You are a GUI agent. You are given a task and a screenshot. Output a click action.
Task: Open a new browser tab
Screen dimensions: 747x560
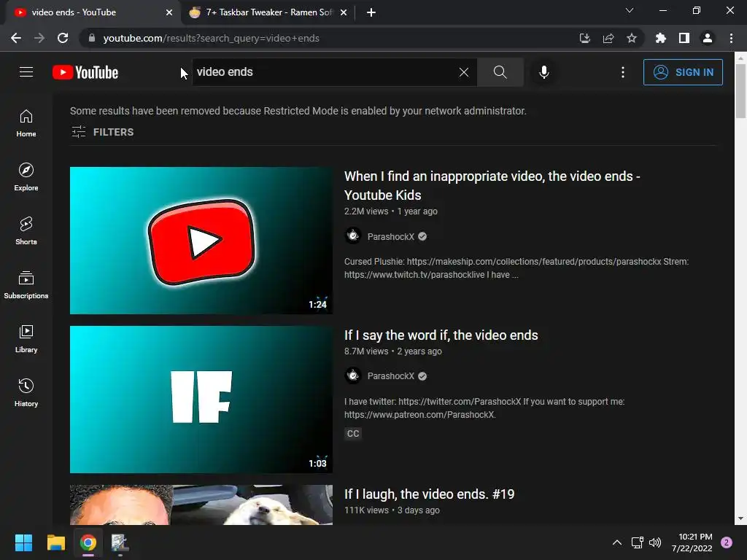[371, 12]
